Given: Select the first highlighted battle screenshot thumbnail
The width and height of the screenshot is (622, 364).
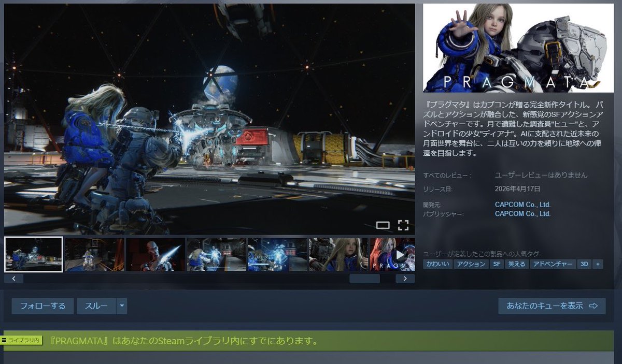Looking at the screenshot, I should [34, 255].
